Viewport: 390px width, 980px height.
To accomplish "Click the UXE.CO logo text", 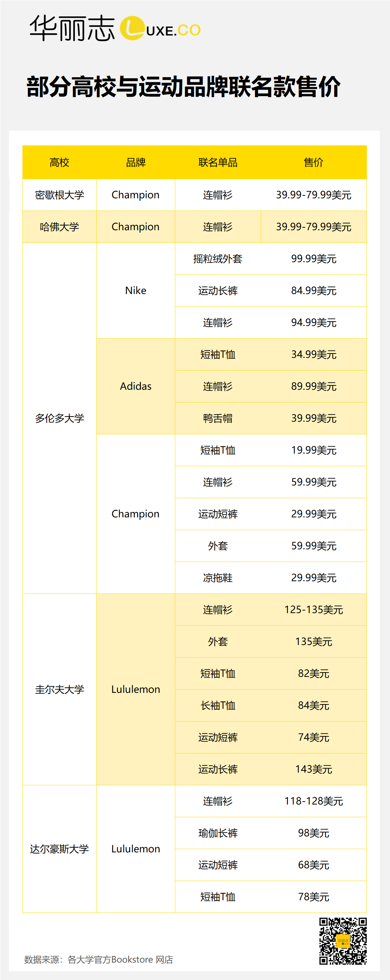I will [173, 30].
